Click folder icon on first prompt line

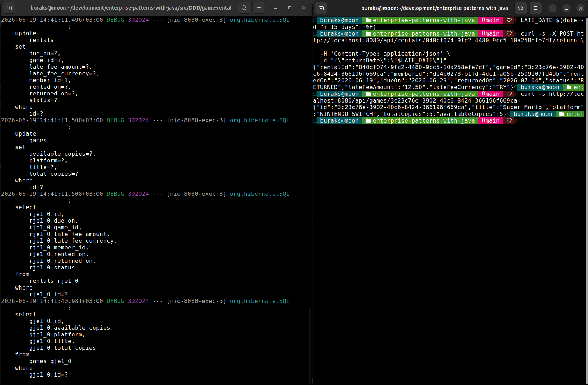368,20
